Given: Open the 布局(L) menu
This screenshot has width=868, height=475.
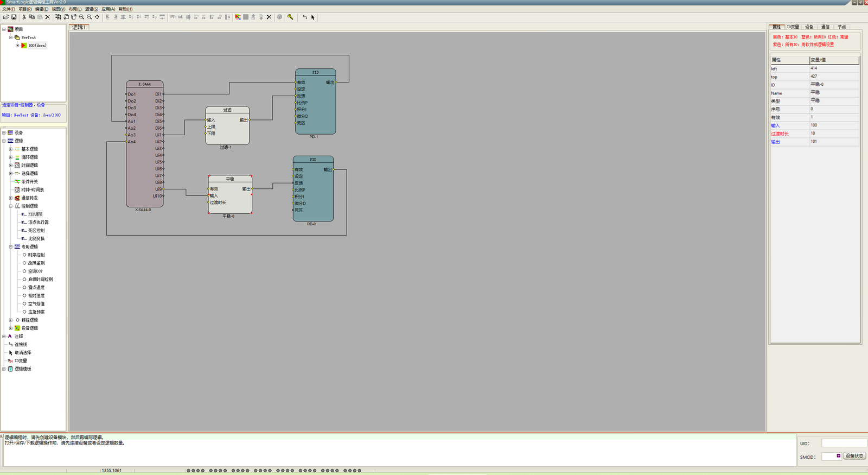Looking at the screenshot, I should click(x=75, y=9).
